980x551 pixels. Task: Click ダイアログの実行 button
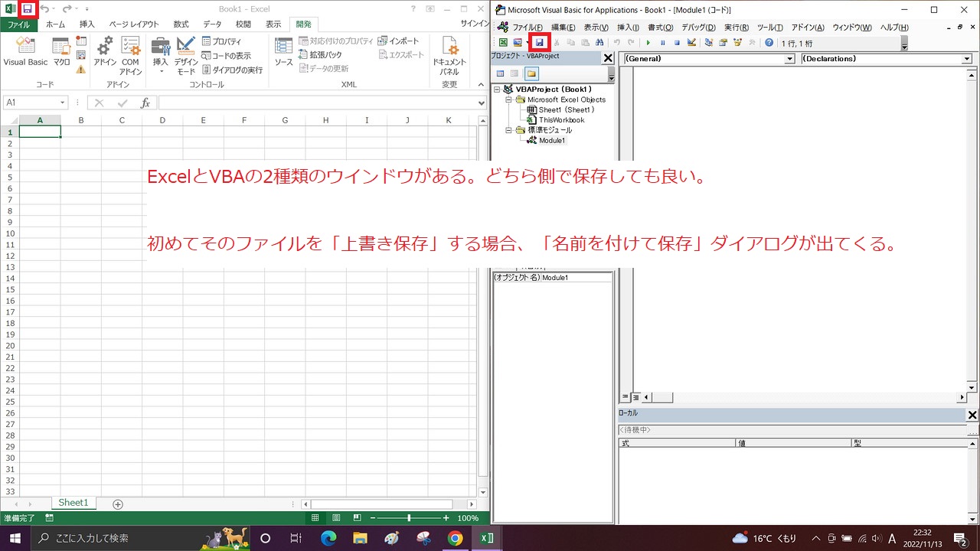tap(232, 70)
